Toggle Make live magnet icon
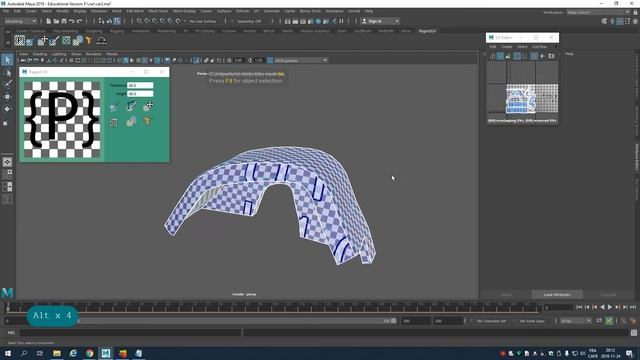This screenshot has width=640, height=360. (178, 21)
